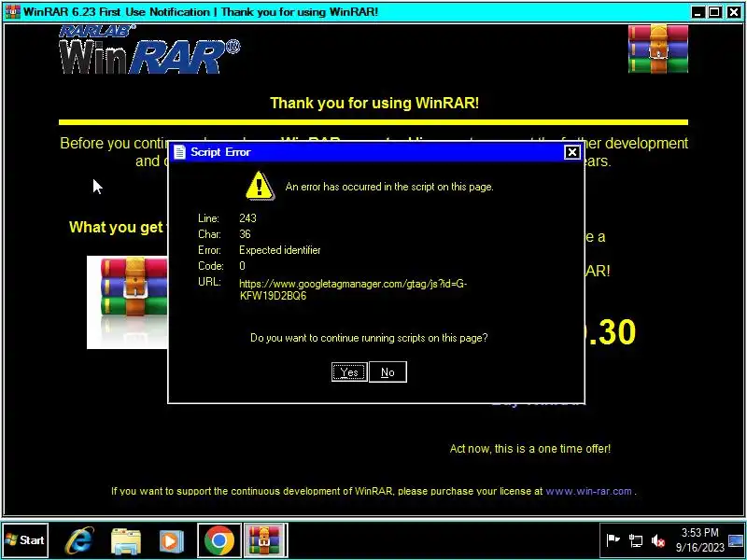Click the clock showing 3:53 PM
The image size is (747, 560).
pyautogui.click(x=699, y=540)
